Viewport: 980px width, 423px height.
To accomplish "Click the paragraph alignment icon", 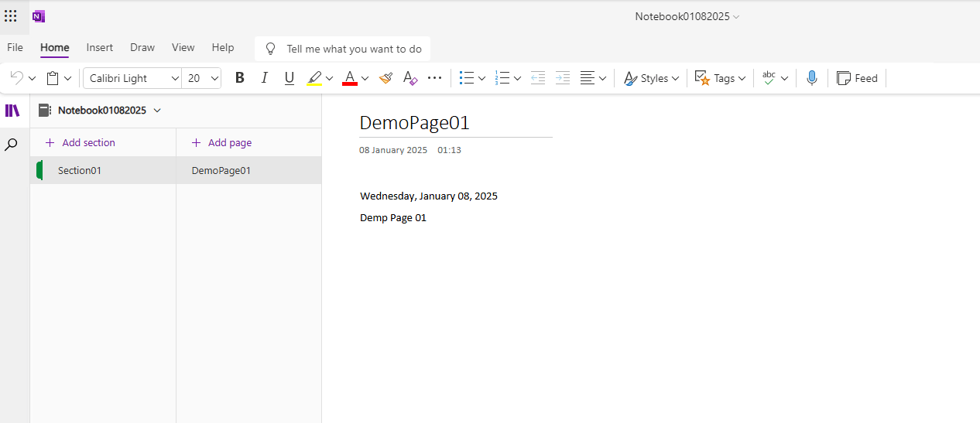I will tap(588, 78).
